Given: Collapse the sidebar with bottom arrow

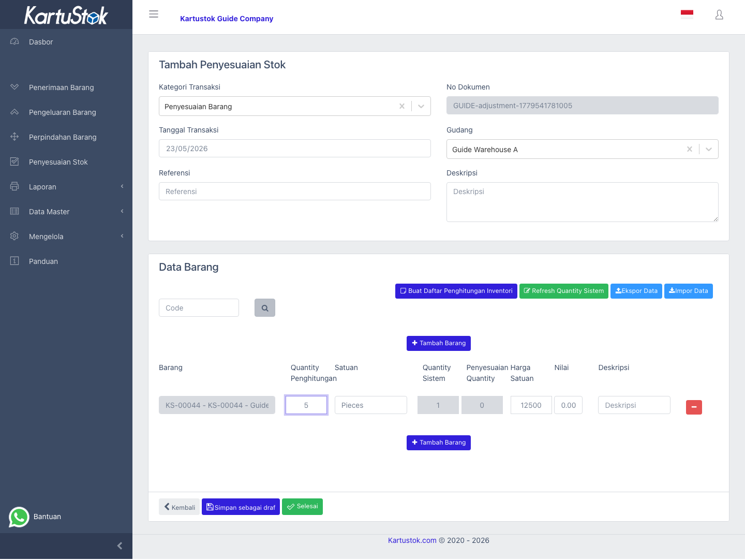Looking at the screenshot, I should click(x=120, y=546).
